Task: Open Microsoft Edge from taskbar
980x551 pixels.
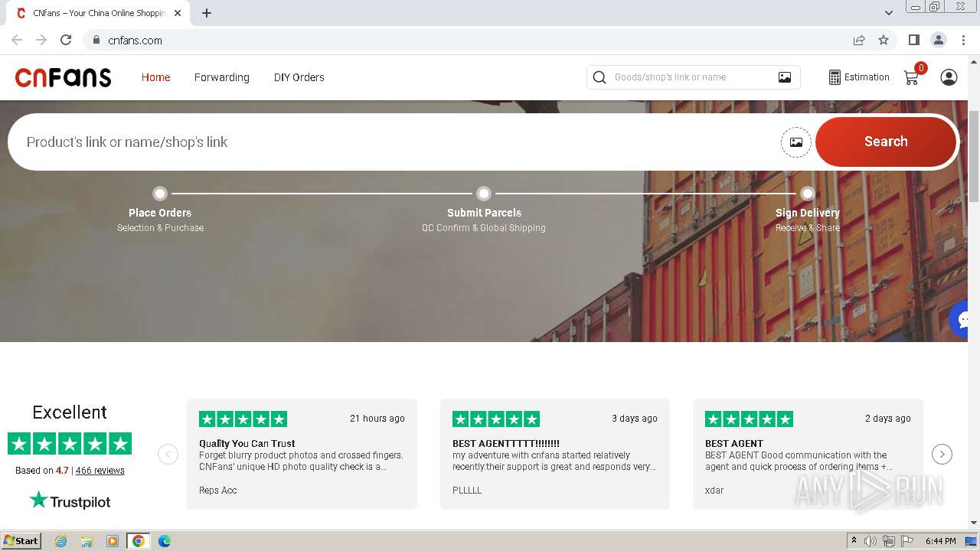Action: [x=165, y=541]
